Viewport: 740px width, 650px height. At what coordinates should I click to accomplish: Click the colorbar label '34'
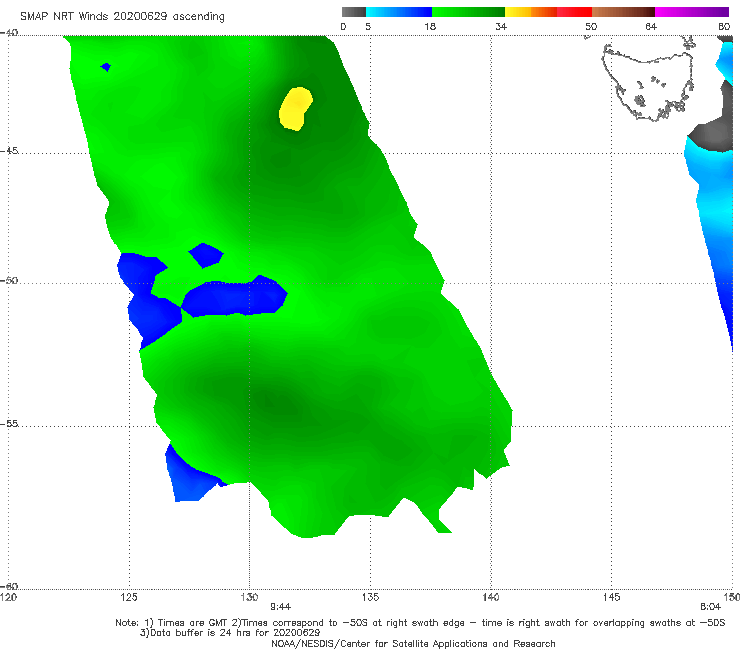click(x=501, y=26)
